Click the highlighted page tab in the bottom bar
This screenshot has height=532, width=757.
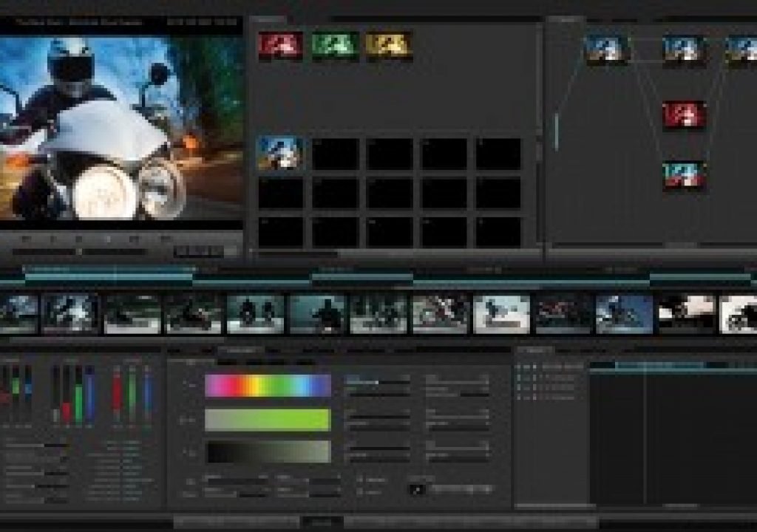[x=322, y=522]
